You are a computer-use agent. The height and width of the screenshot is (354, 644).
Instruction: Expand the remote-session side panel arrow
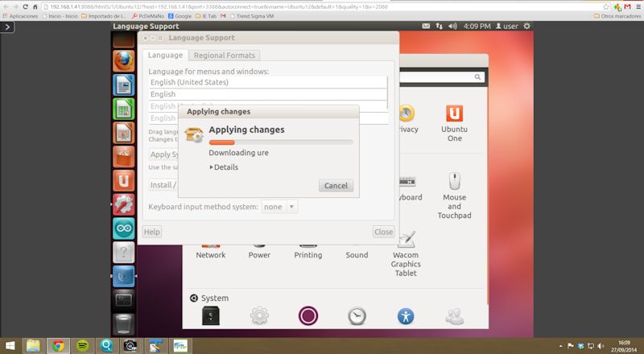tap(7, 27)
